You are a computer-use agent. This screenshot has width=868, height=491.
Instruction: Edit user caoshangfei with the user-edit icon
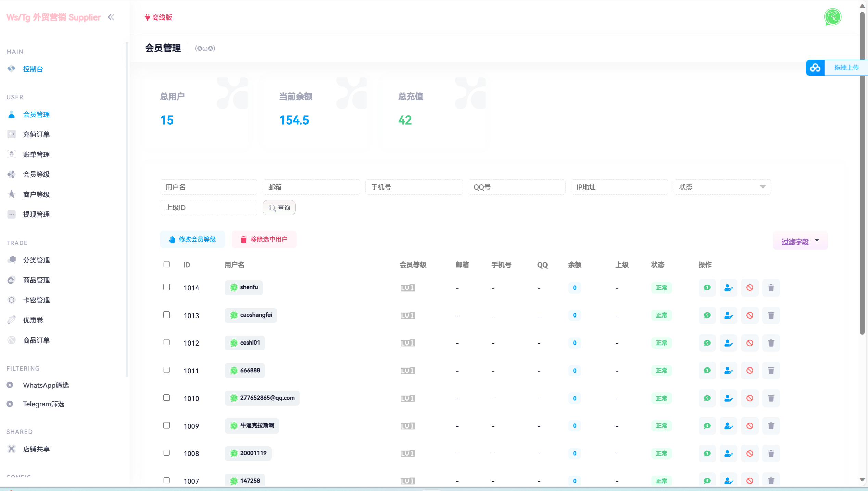[x=728, y=315]
